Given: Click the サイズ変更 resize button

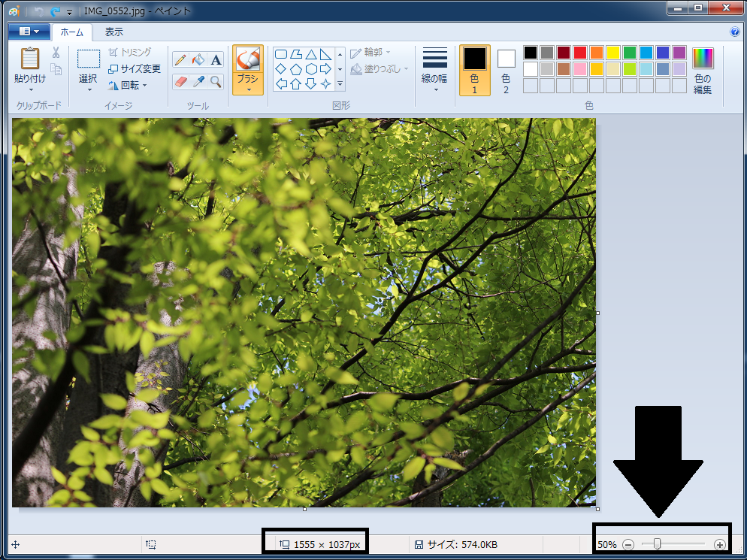Looking at the screenshot, I should click(x=135, y=68).
